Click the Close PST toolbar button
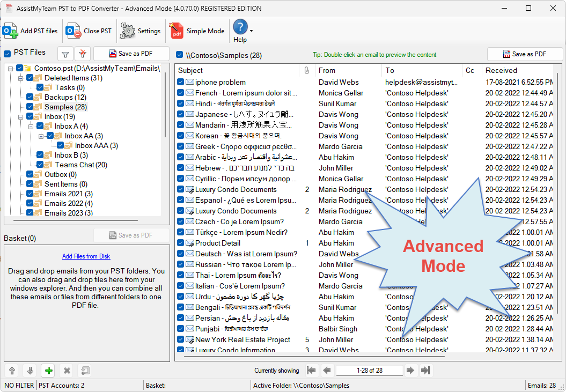Viewport: 566px width, 392px height. (89, 31)
